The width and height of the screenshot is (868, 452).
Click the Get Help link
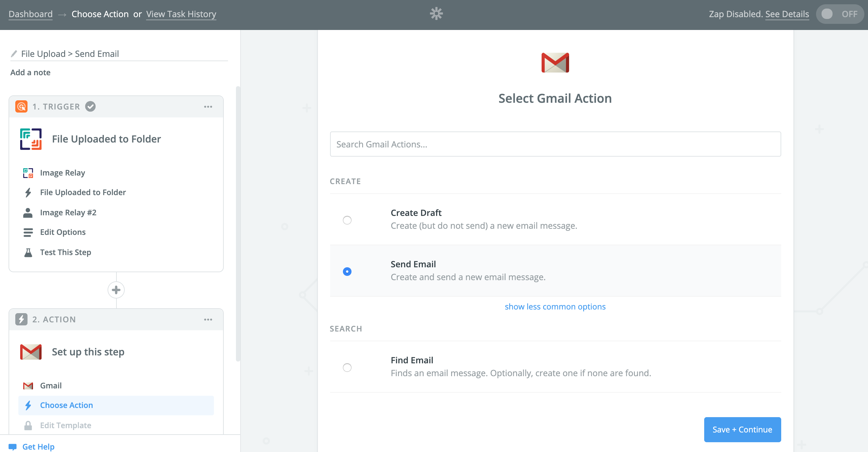(x=38, y=446)
